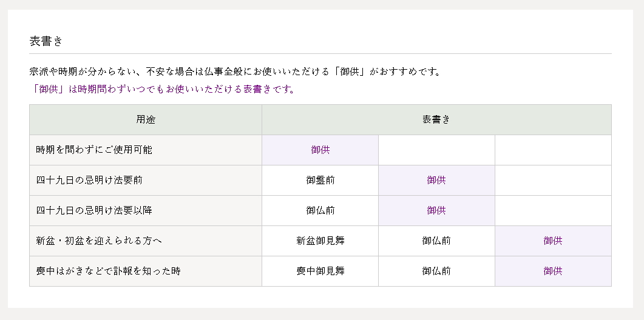
Task: Click the 四十九日の忌明け法要前 row label
Action: tap(89, 180)
